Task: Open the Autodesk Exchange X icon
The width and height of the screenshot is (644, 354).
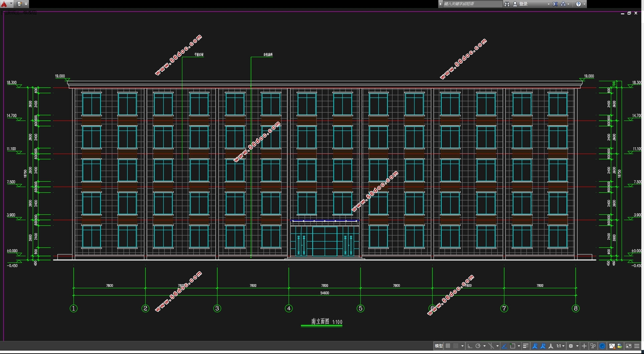Action: 555,4
